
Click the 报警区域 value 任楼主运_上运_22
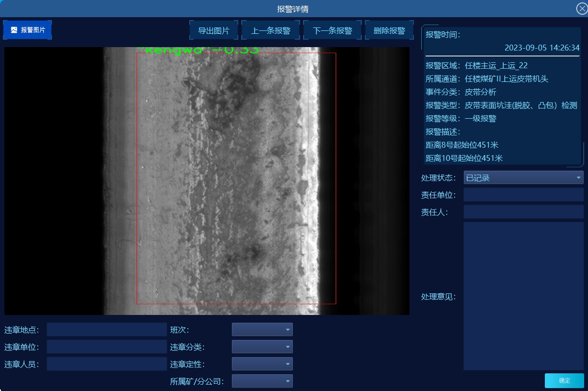[496, 66]
